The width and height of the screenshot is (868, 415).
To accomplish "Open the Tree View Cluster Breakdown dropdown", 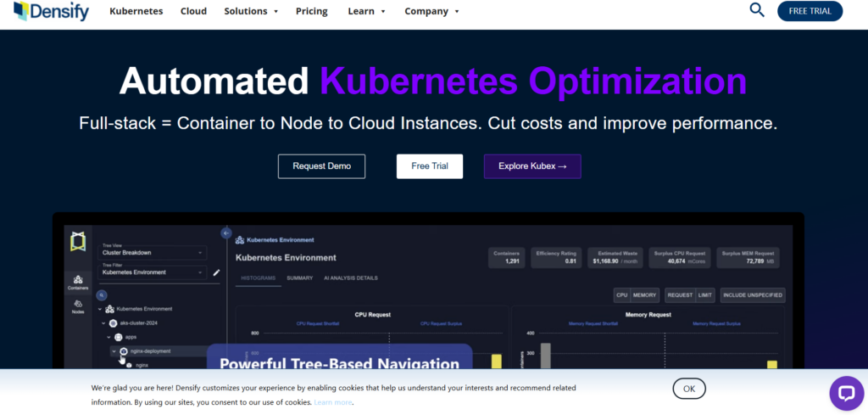I will click(153, 252).
